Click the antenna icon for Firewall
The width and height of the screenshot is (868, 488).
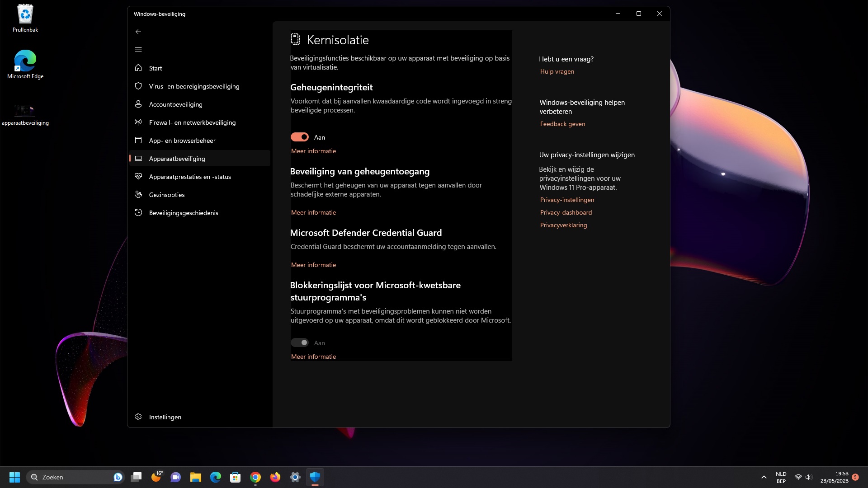coord(138,122)
